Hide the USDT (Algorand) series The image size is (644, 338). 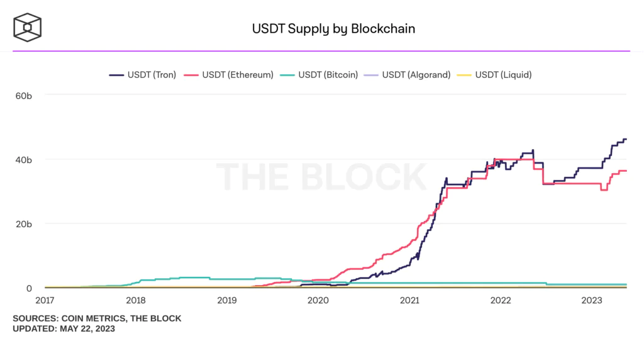click(x=408, y=75)
